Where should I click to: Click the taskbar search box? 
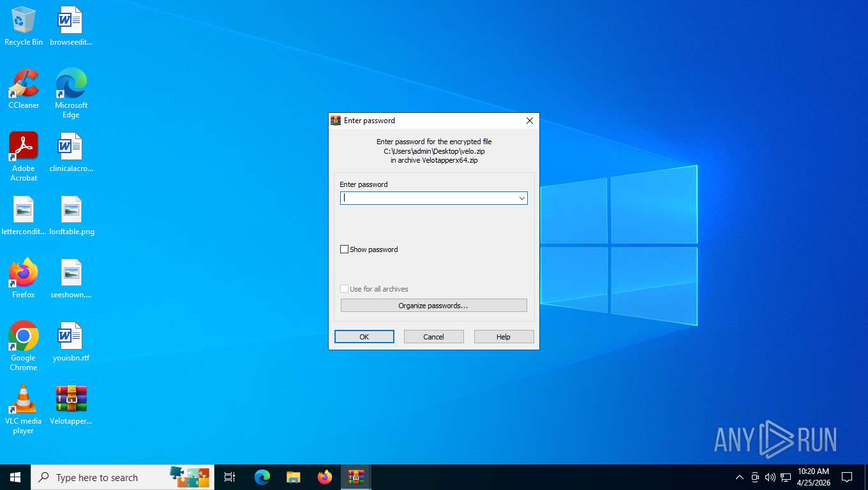click(x=123, y=477)
